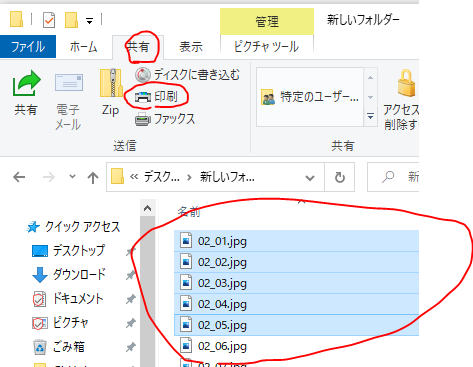The image size is (473, 367).
Task: Click the Burn to disc icon
Action: 143,75
